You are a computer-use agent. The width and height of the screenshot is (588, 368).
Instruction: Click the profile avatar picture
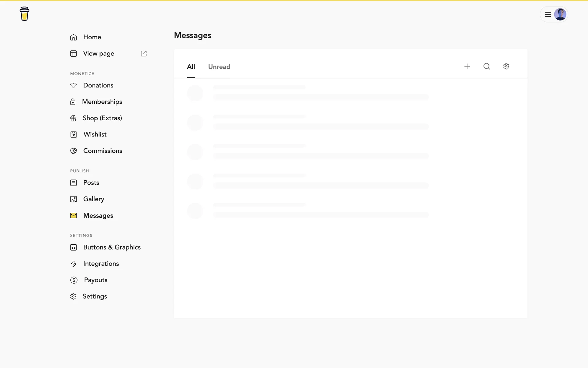pyautogui.click(x=560, y=14)
